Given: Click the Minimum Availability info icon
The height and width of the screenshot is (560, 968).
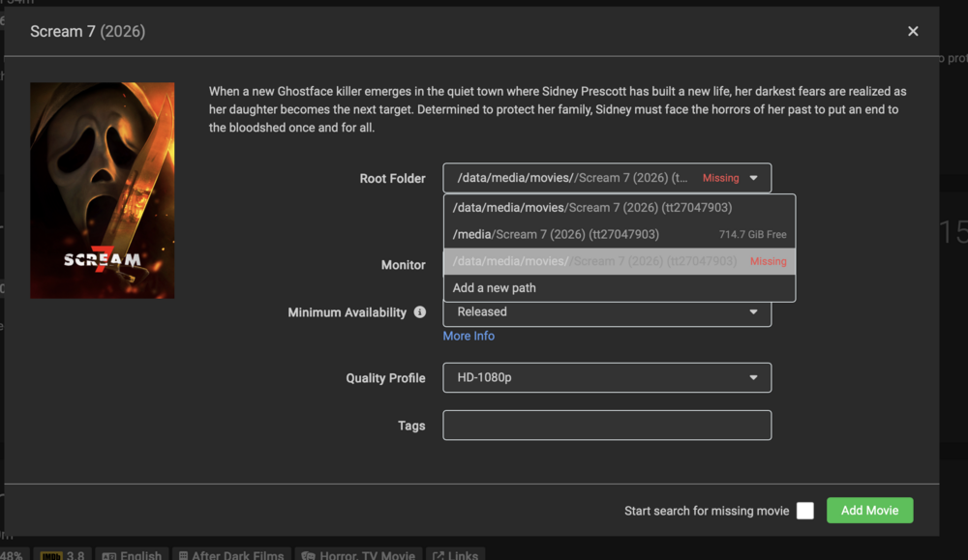Looking at the screenshot, I should (420, 312).
